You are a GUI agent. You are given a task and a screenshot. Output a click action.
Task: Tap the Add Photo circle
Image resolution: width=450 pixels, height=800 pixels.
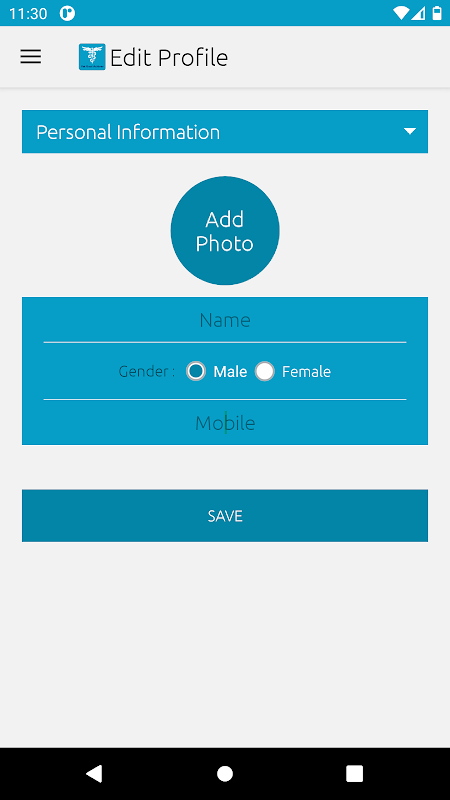(225, 231)
